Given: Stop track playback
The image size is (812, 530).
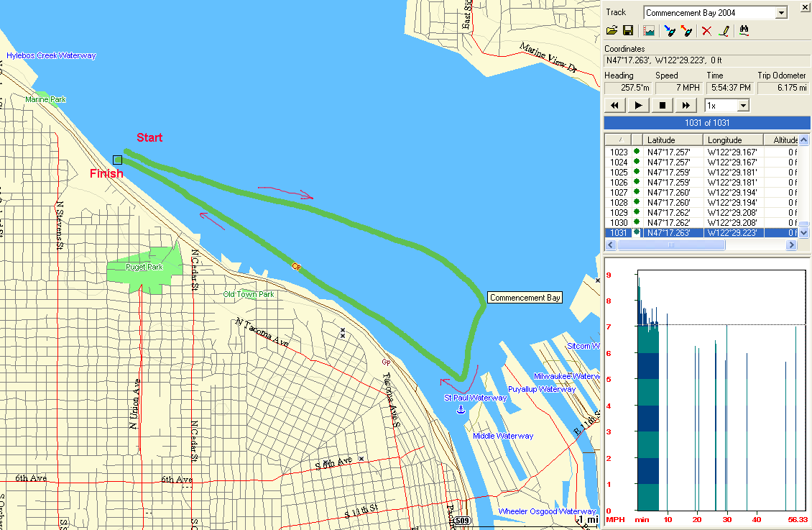Looking at the screenshot, I should coord(662,106).
